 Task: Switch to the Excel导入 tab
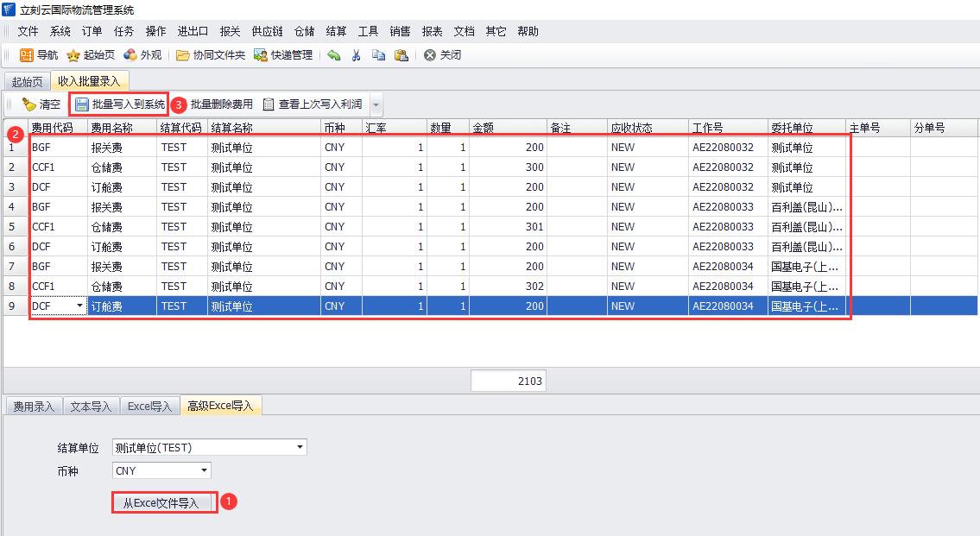click(150, 406)
